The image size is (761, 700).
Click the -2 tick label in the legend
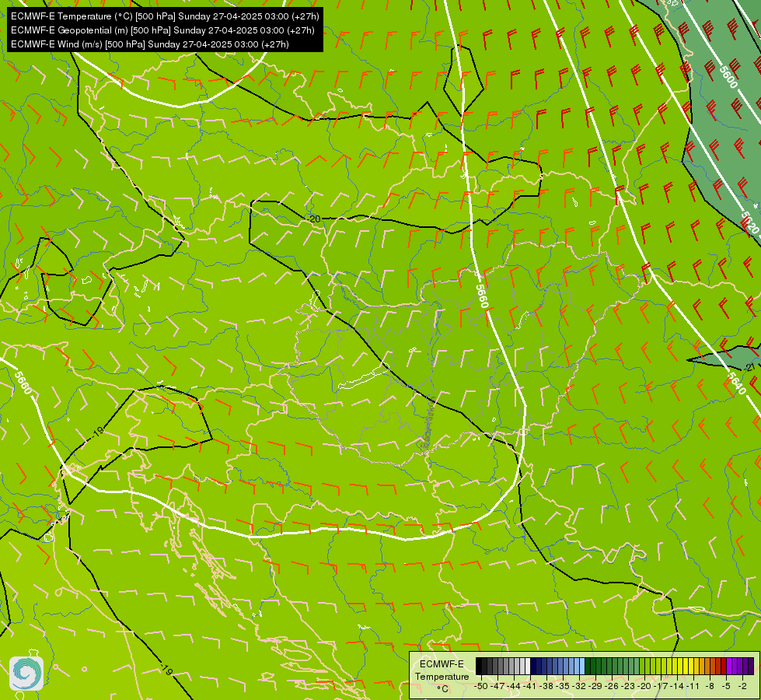tap(742, 686)
